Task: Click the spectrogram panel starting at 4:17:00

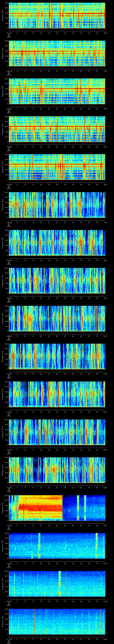Action: [x=57, y=622]
